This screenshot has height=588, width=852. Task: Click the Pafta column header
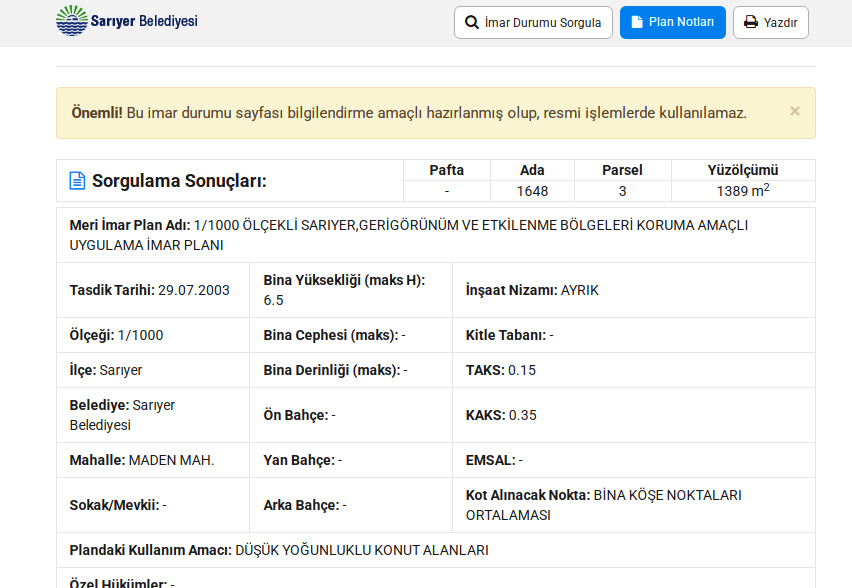[x=447, y=170]
